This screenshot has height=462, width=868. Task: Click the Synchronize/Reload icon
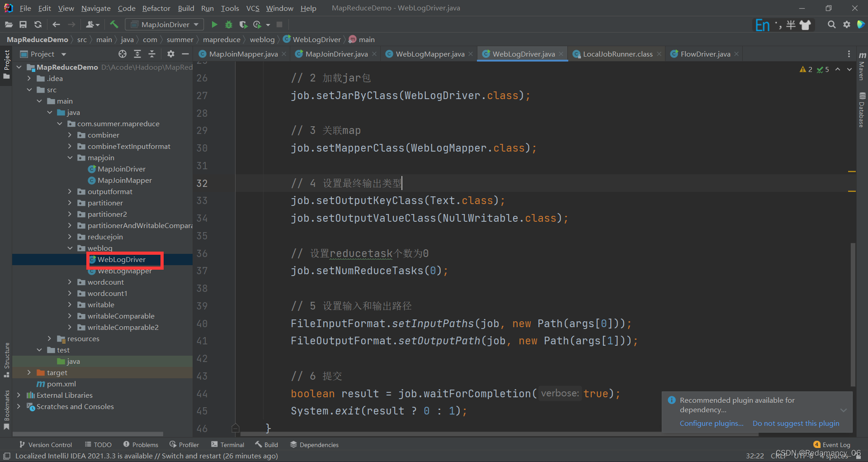(x=38, y=24)
